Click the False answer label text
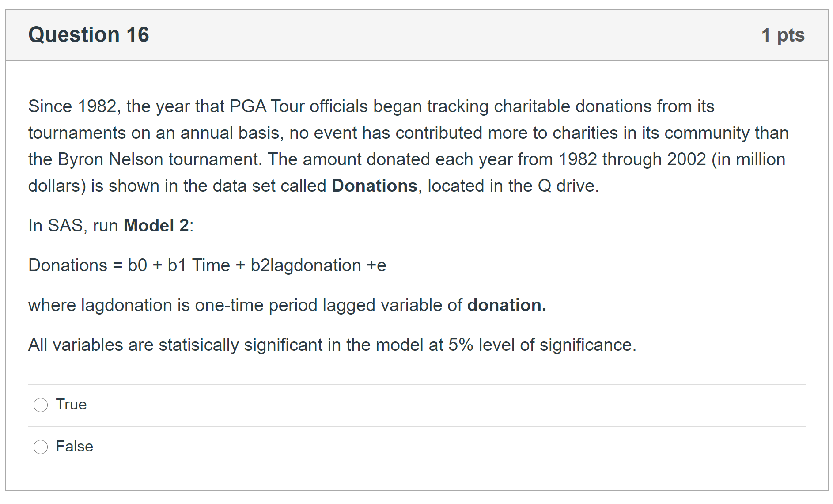833x504 pixels. 74,446
